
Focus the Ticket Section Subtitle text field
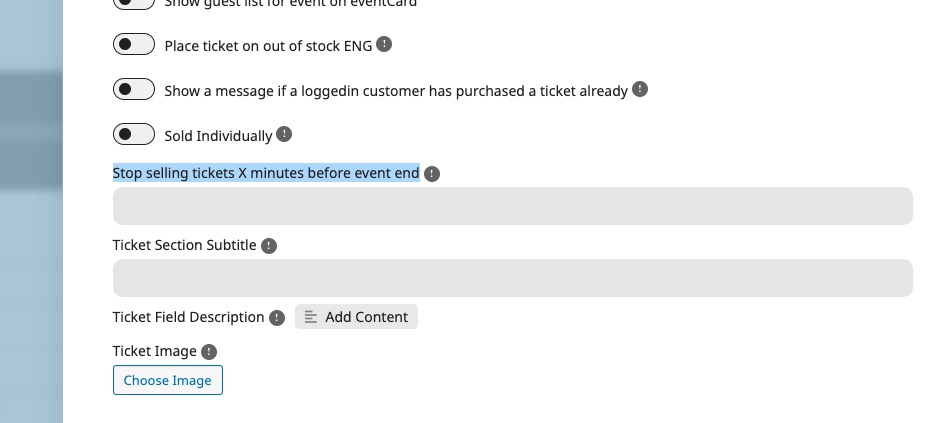click(x=513, y=278)
